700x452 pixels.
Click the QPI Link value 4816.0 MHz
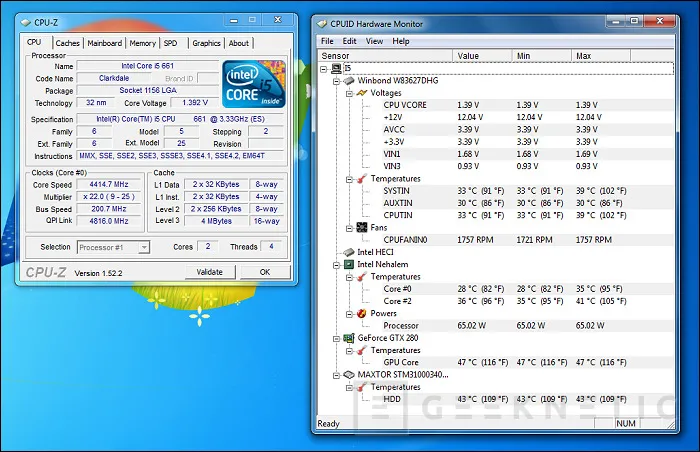(109, 221)
